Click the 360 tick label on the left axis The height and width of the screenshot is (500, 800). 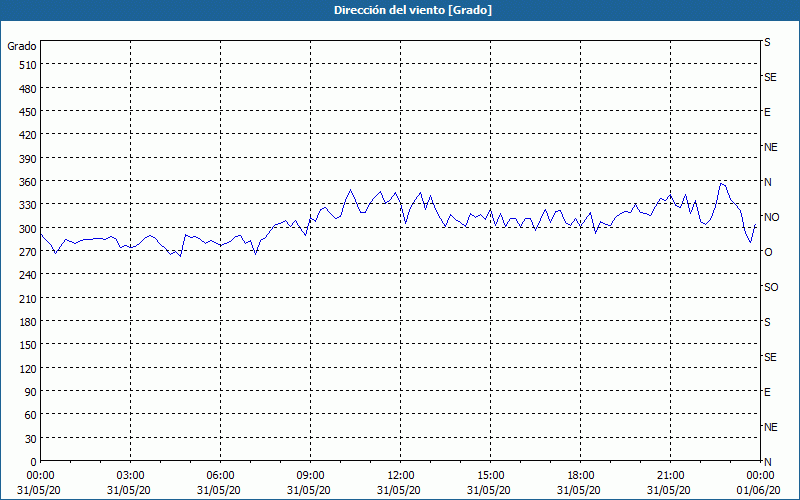24,182
